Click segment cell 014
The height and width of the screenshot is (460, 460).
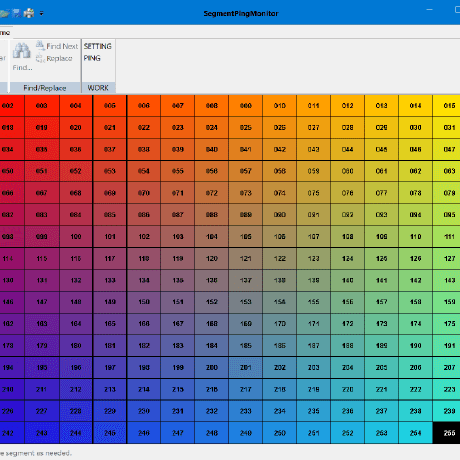coord(415,106)
